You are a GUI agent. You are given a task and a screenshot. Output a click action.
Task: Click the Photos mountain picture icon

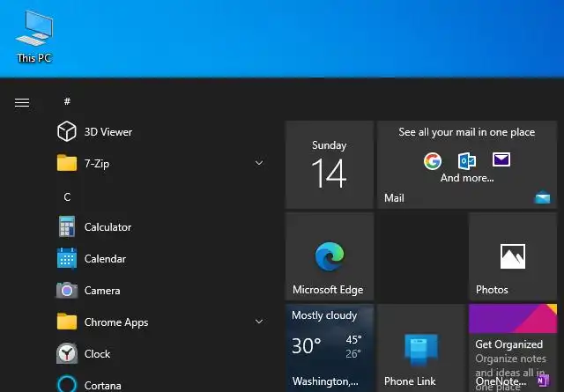(513, 256)
